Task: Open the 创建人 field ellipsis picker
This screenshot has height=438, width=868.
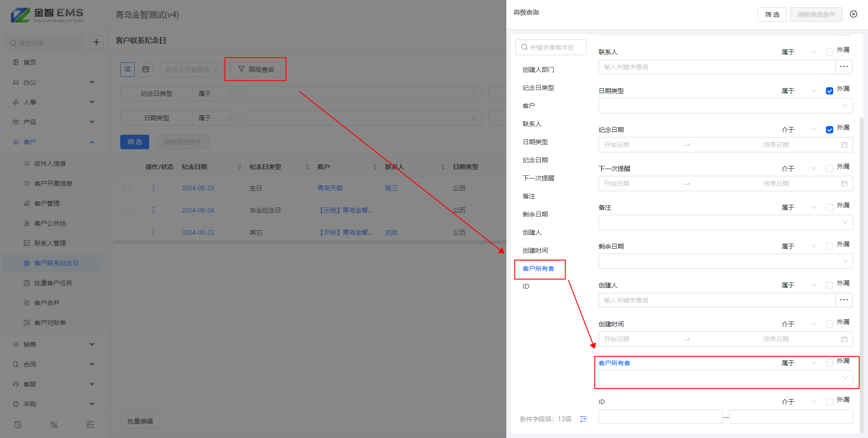Action: coord(844,300)
